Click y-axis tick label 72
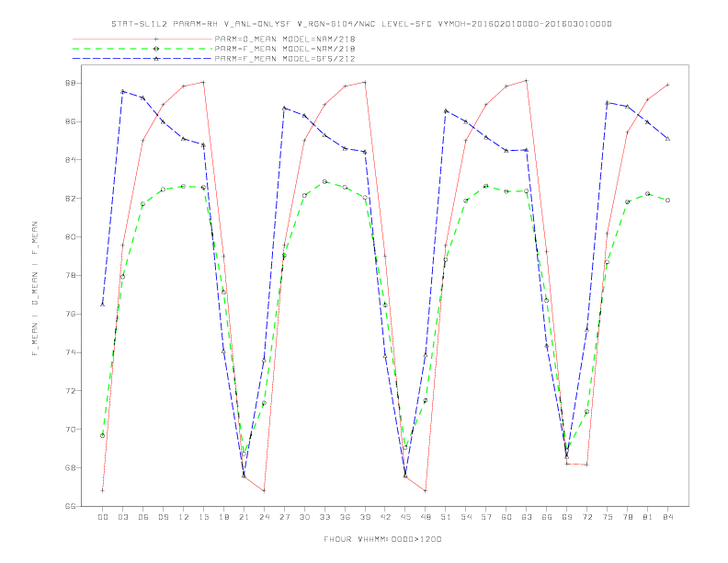 (70, 391)
